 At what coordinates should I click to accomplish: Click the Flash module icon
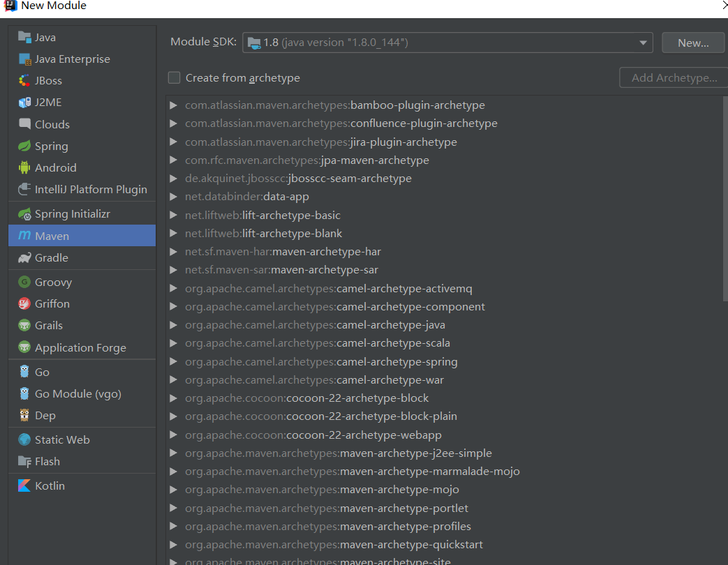pos(24,461)
